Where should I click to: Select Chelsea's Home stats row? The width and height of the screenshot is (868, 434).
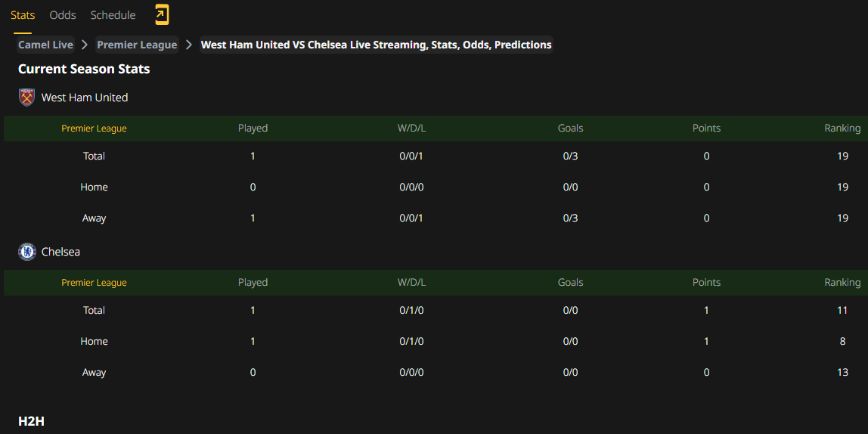(x=434, y=341)
